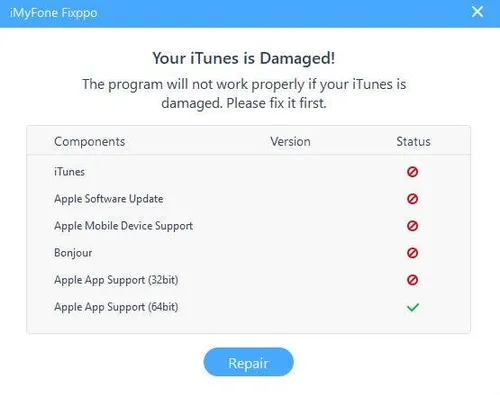500x395 pixels.
Task: Select the Apple App Support (32bit) entry
Action: (249, 280)
